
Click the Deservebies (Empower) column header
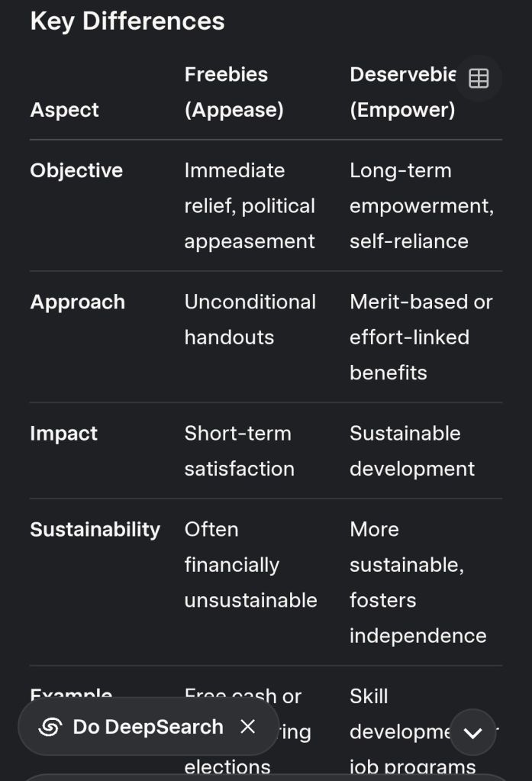pos(402,92)
